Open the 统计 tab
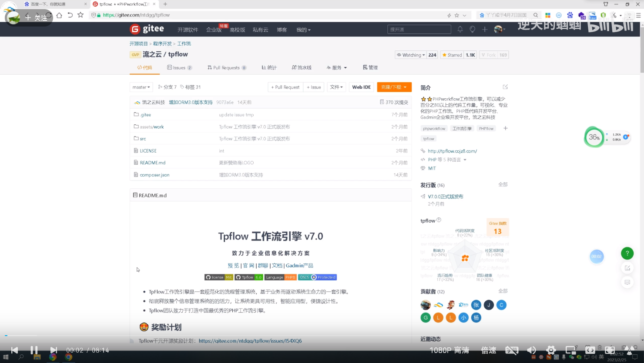Screen dimensions: 644x363 tap(269, 68)
